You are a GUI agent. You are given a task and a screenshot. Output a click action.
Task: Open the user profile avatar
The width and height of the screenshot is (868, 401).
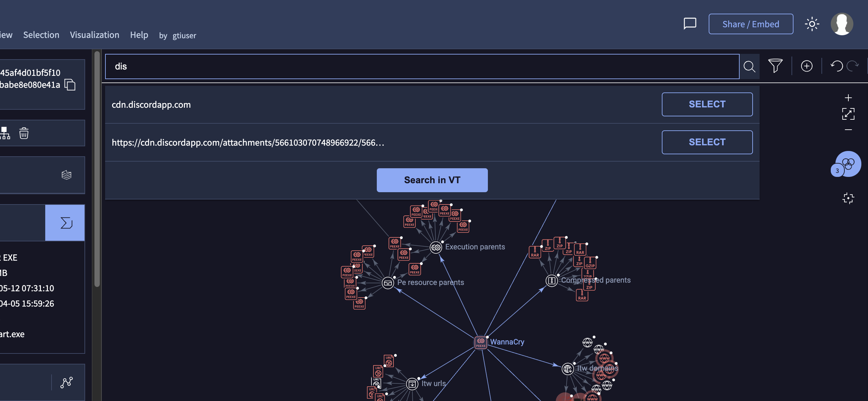(842, 24)
